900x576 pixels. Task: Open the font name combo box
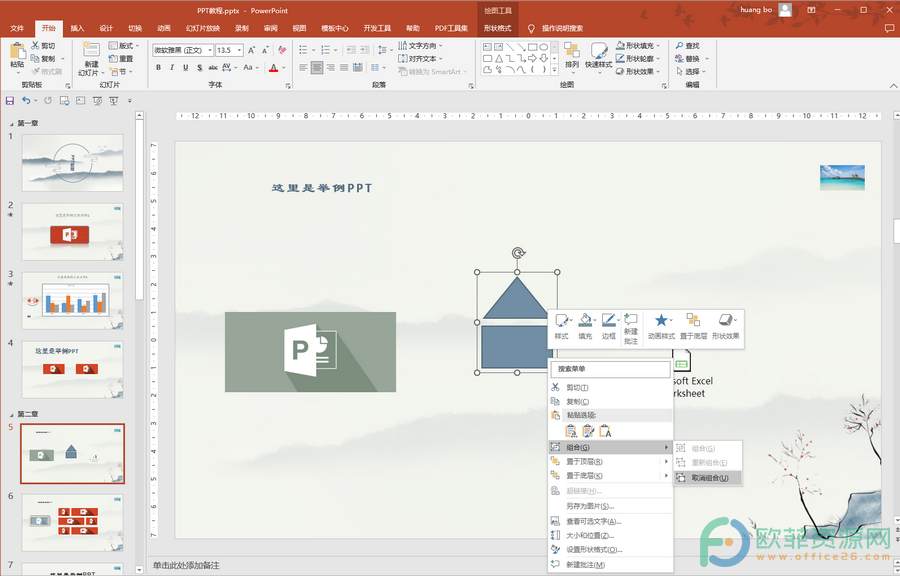click(183, 50)
